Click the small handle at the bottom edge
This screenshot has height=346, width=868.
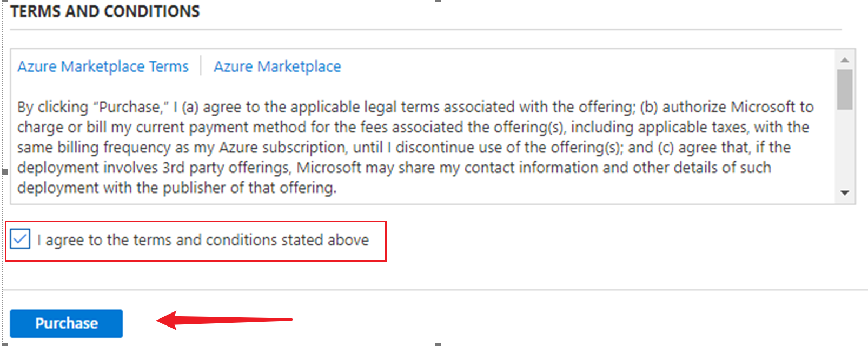438,344
